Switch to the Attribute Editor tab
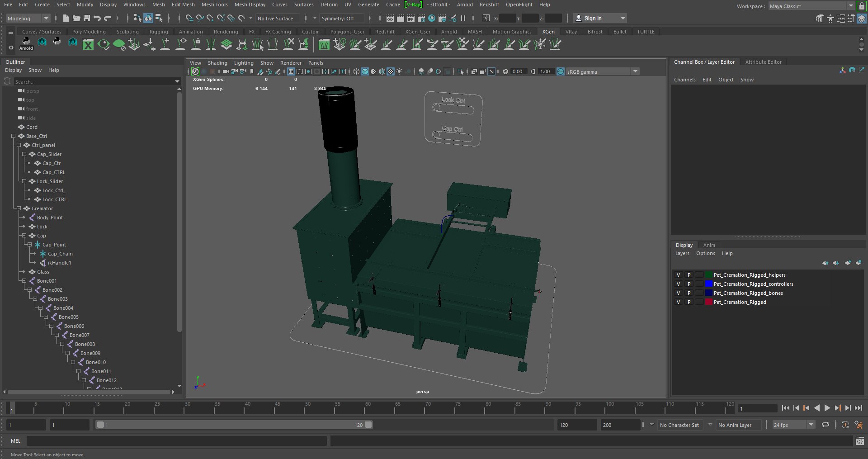The image size is (868, 459). pos(763,62)
